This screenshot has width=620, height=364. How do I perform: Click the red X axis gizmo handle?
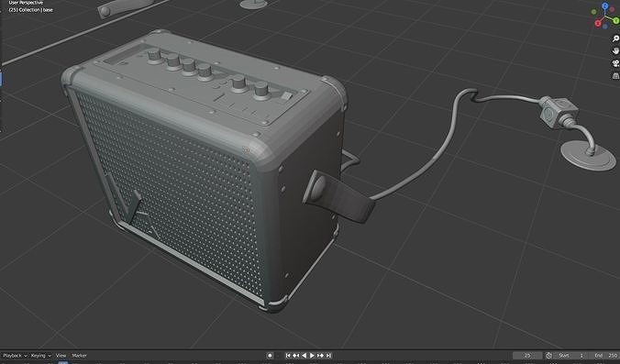click(x=598, y=24)
